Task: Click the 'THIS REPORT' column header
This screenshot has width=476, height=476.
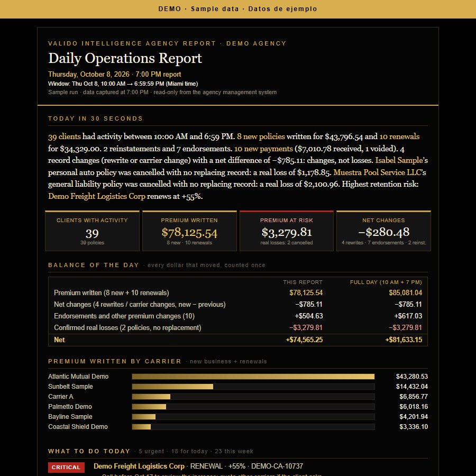Action: [303, 282]
